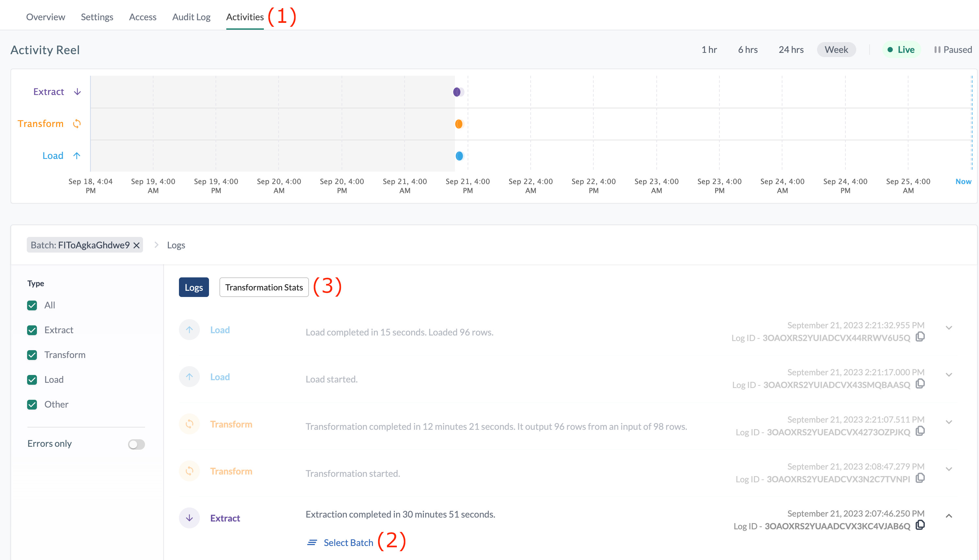Viewport: 979px width, 560px height.
Task: Uncheck the Extract type checkbox
Action: pyautogui.click(x=32, y=330)
